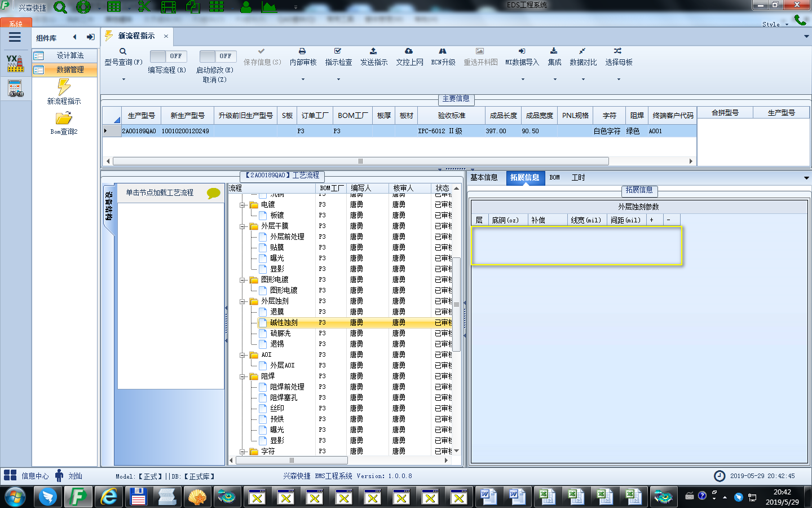Click MI数据导入 import toolbar button

tap(522, 57)
